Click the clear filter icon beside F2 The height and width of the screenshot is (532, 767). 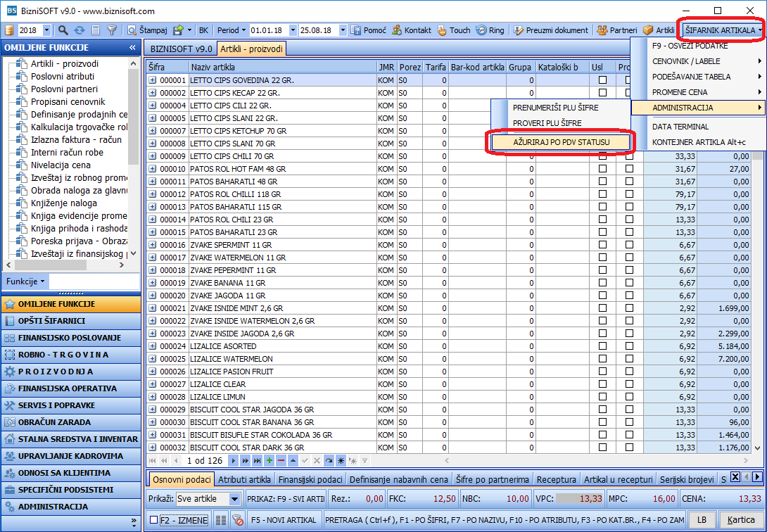[238, 520]
